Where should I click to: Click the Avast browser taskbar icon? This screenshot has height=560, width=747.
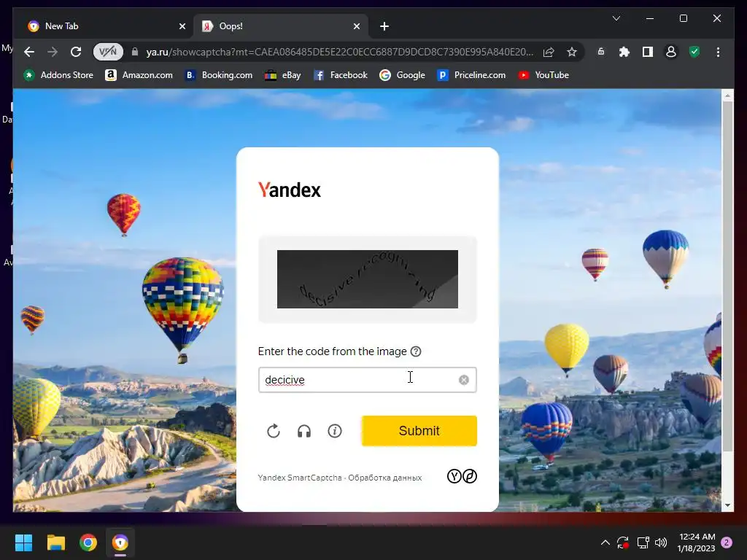120,542
